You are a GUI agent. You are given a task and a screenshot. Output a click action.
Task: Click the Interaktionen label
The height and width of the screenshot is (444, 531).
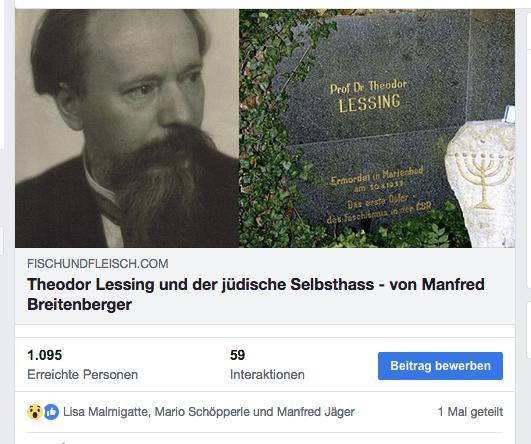(x=267, y=375)
